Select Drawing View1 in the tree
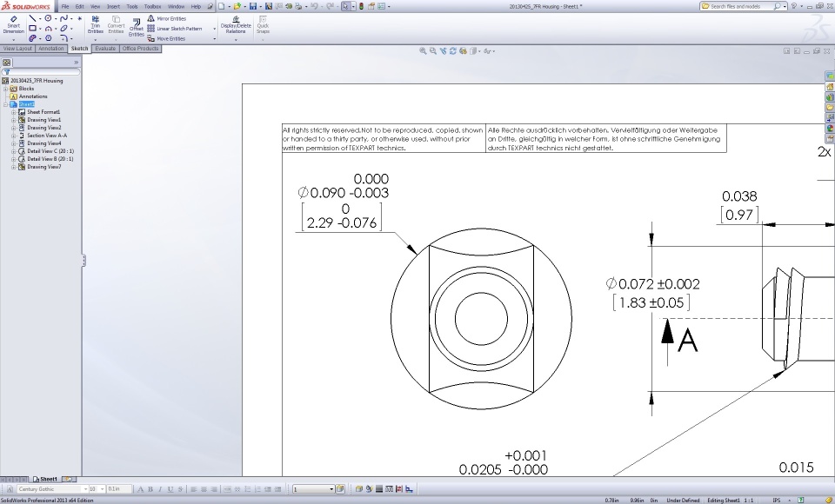Image resolution: width=835 pixels, height=504 pixels. tap(44, 120)
